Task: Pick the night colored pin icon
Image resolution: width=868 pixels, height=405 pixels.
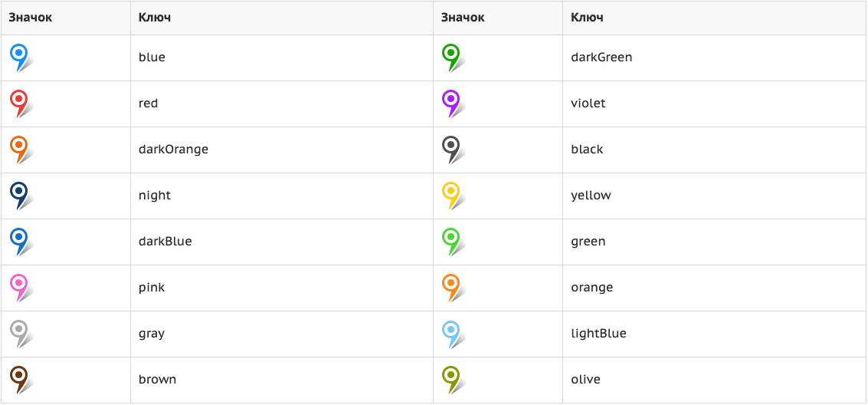Action: click(x=21, y=196)
